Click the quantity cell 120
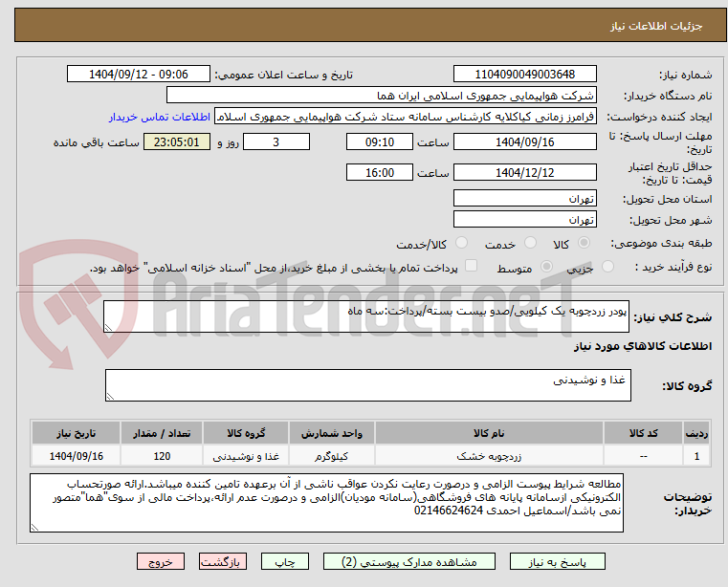This screenshot has height=587, width=728. [162, 456]
